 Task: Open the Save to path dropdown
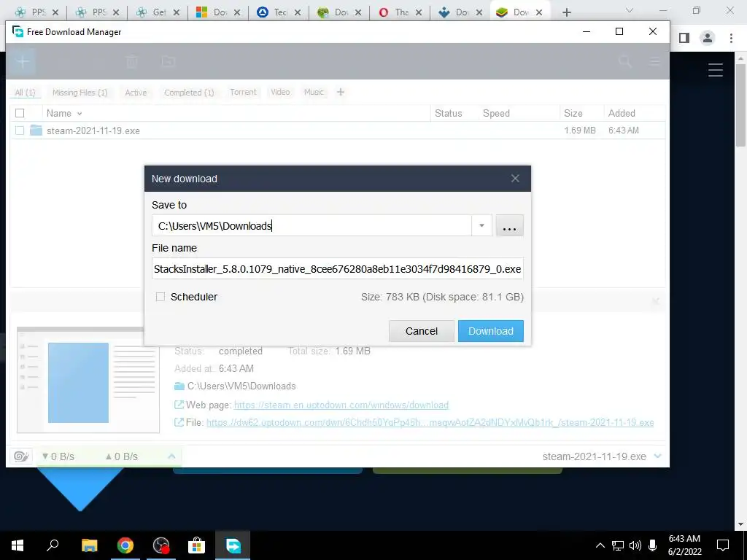tap(481, 226)
